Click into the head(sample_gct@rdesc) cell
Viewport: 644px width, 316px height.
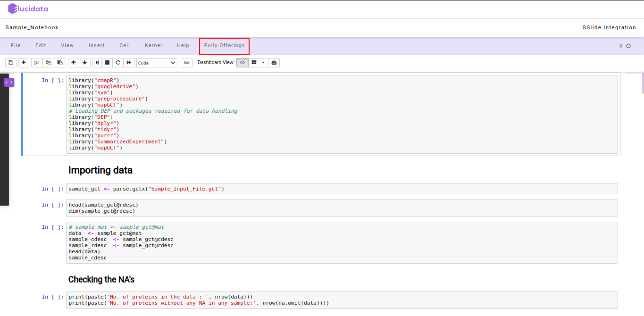342,208
